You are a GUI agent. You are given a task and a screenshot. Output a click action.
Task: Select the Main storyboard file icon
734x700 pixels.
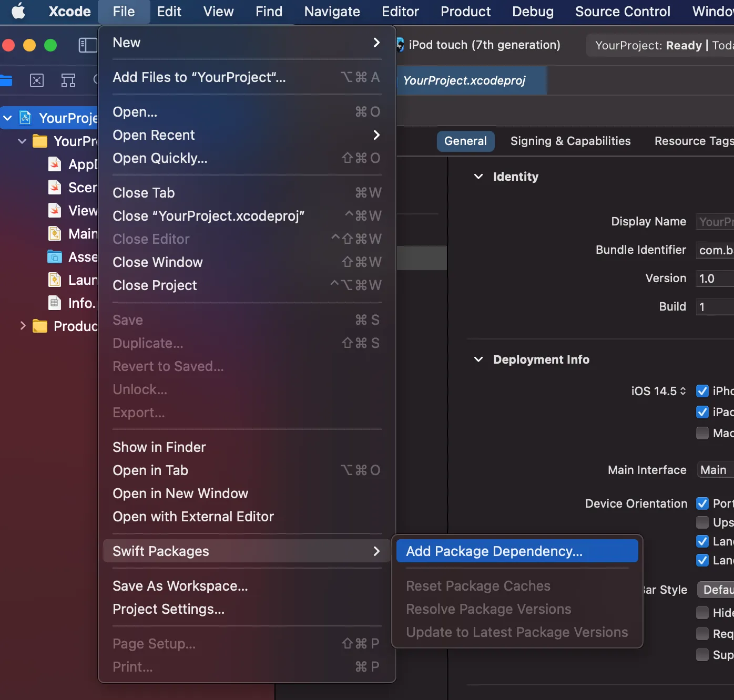(55, 233)
